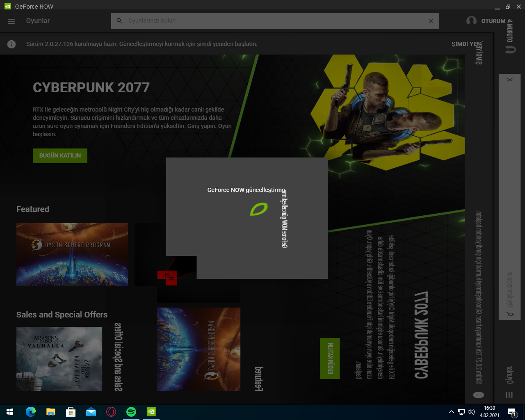
Task: Click the magnifier icon in the search bar
Action: (119, 21)
